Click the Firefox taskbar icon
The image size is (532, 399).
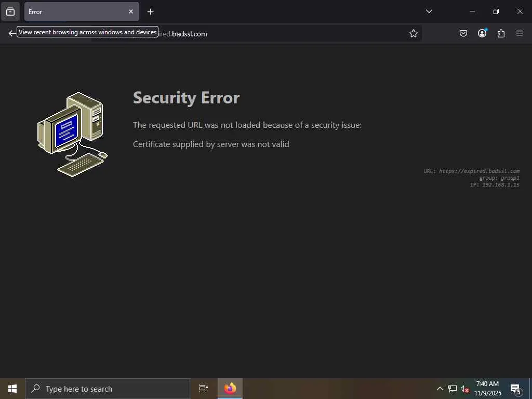tap(230, 389)
